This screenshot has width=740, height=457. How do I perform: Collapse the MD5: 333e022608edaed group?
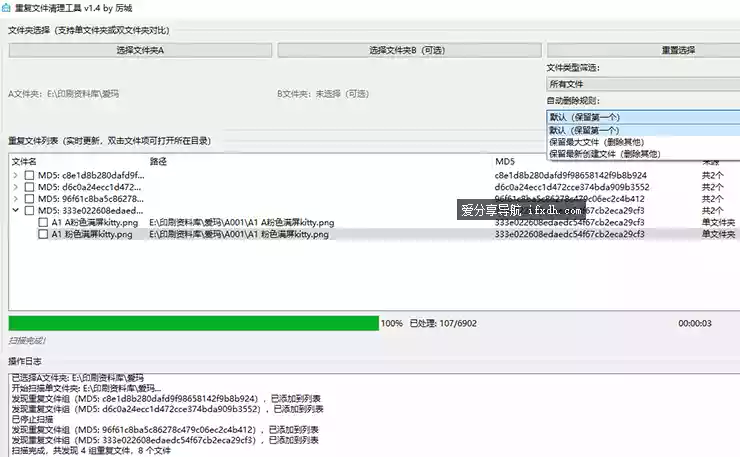coord(15,211)
